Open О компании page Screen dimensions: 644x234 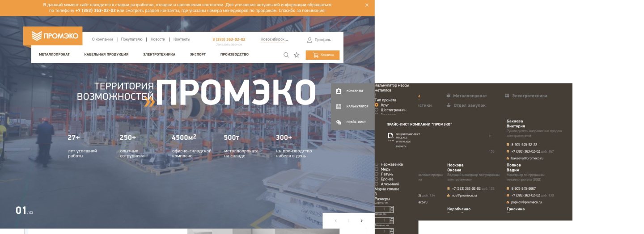[x=102, y=39]
